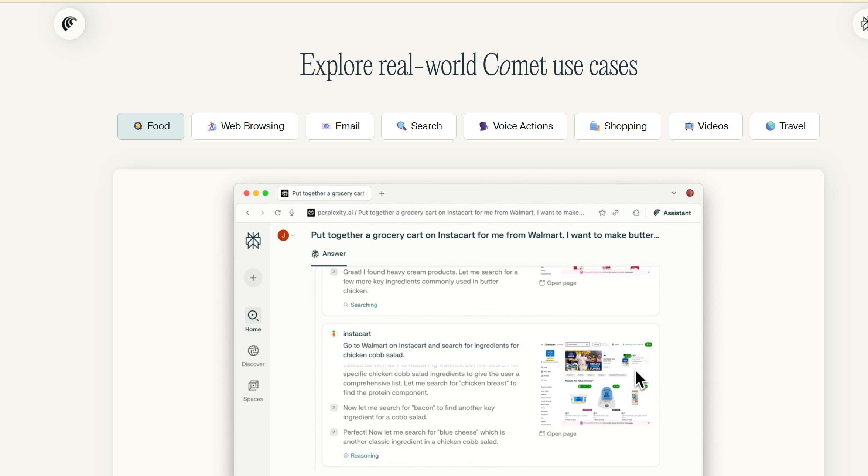Show the Voice Actions use cases
This screenshot has height=476, width=868.
pyautogui.click(x=515, y=126)
